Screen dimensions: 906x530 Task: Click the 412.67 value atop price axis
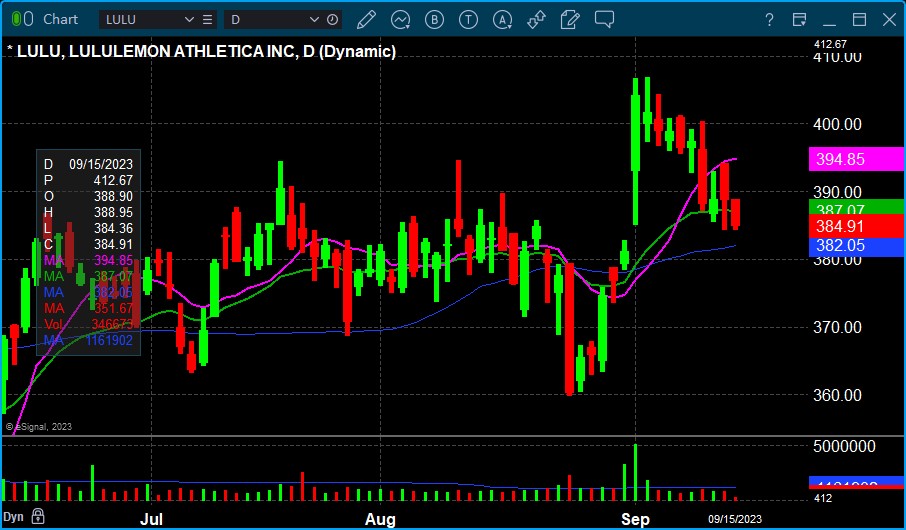[830, 44]
